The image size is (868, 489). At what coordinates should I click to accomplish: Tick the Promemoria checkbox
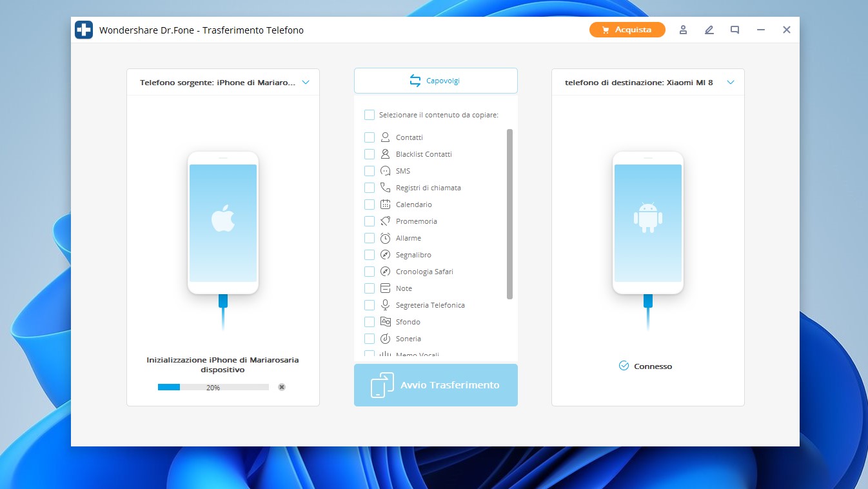tap(370, 221)
